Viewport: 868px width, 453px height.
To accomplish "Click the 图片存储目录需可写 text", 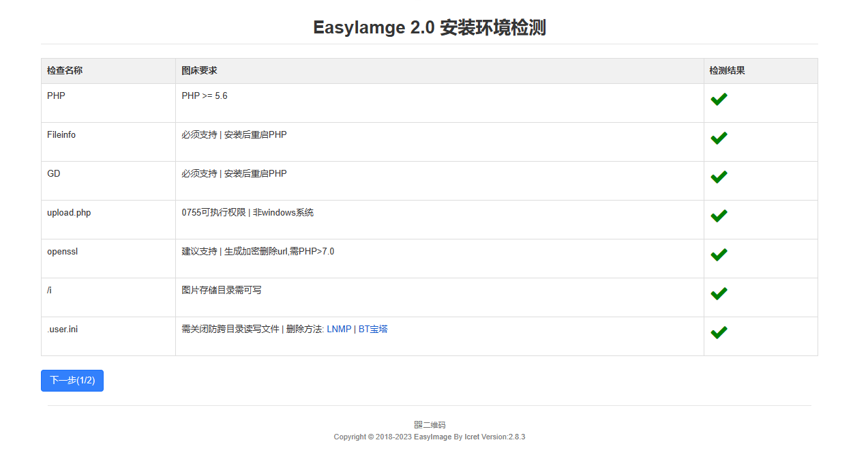I will tap(222, 290).
